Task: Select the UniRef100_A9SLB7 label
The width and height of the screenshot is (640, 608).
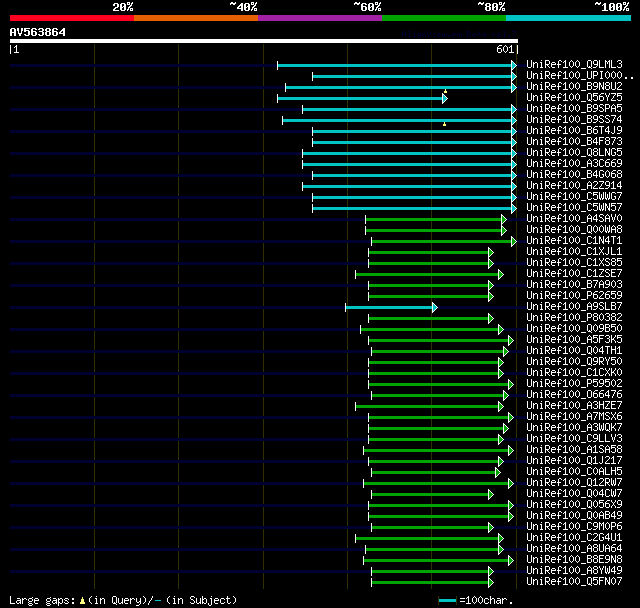Action: tap(574, 307)
